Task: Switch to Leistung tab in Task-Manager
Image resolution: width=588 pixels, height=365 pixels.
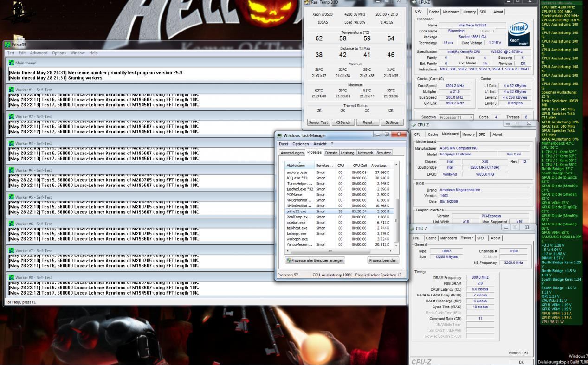Action: click(x=347, y=153)
